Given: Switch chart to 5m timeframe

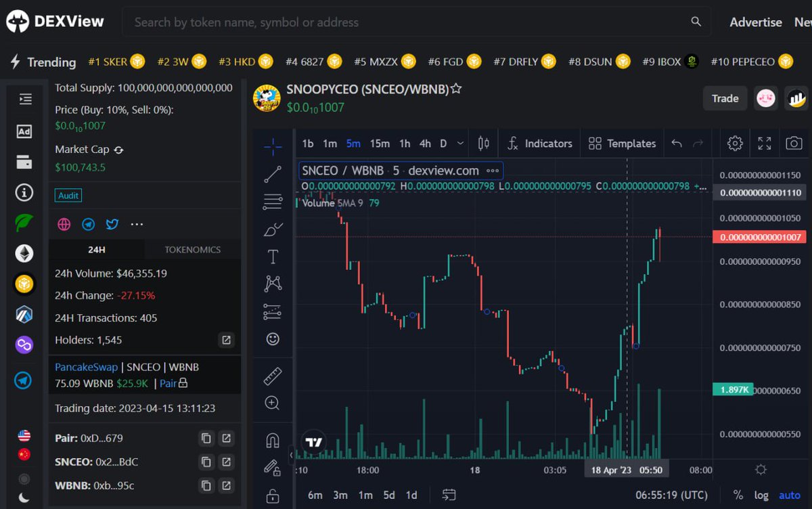Looking at the screenshot, I should click(353, 143).
